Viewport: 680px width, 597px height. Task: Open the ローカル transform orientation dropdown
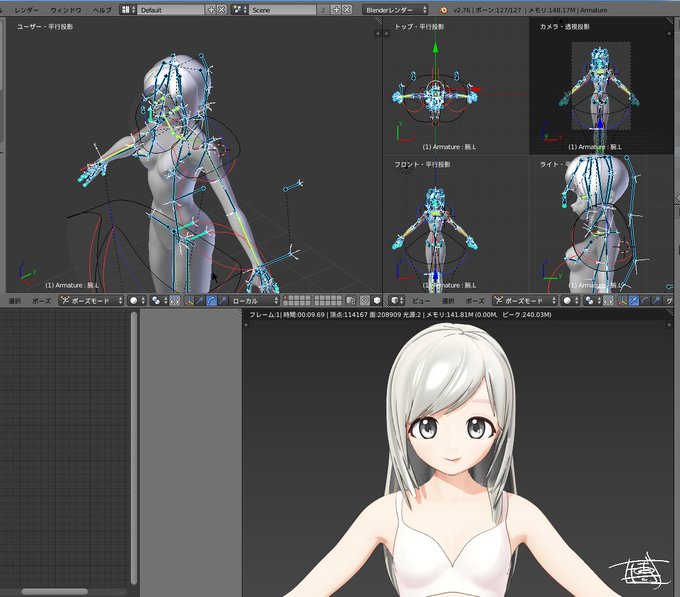coord(255,300)
